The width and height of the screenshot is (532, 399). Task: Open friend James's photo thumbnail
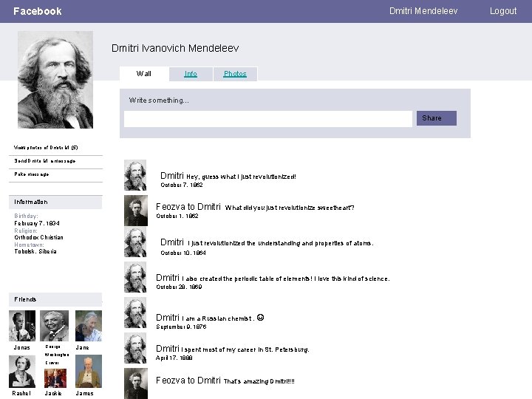point(89,372)
